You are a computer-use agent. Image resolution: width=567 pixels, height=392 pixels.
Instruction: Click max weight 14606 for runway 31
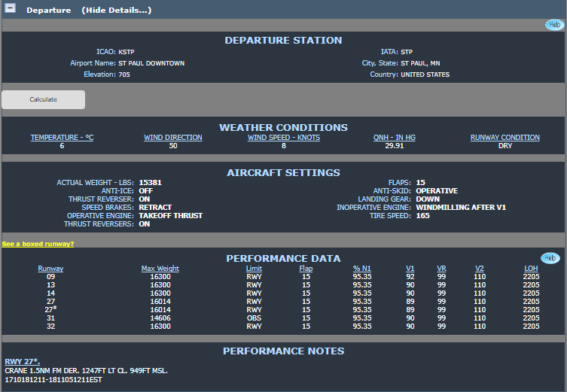click(160, 318)
